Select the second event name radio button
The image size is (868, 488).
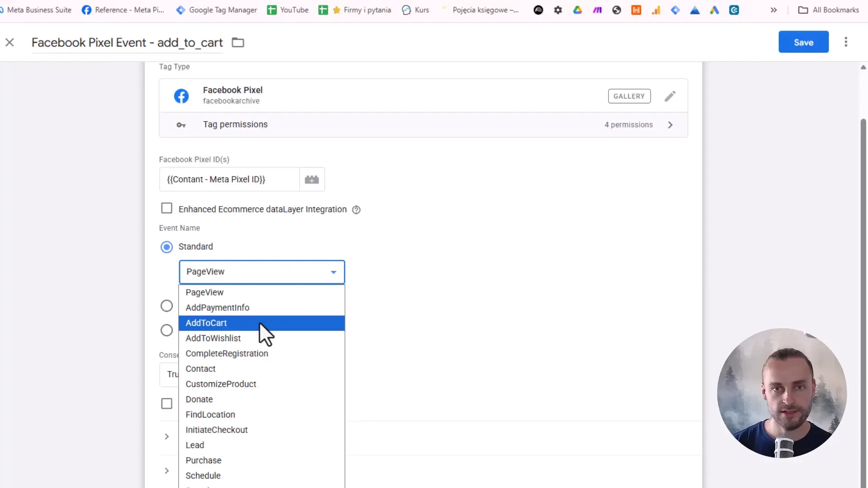pos(167,306)
